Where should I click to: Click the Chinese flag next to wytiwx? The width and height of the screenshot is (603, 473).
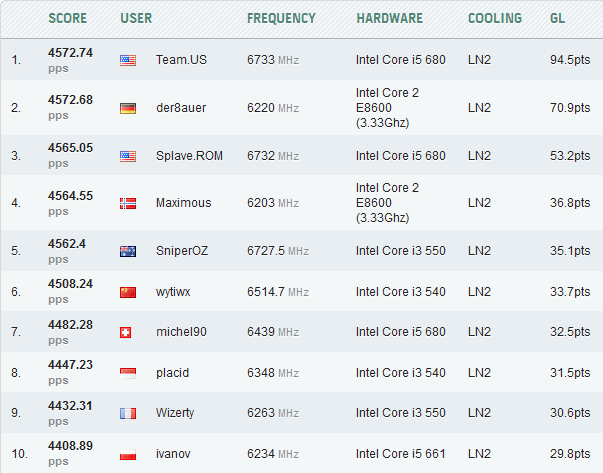[x=128, y=292]
